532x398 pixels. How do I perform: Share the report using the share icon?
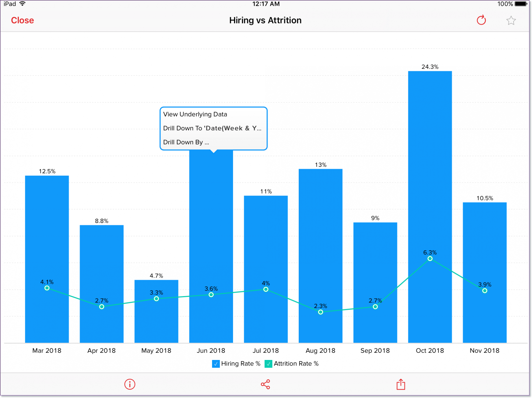[x=265, y=384]
